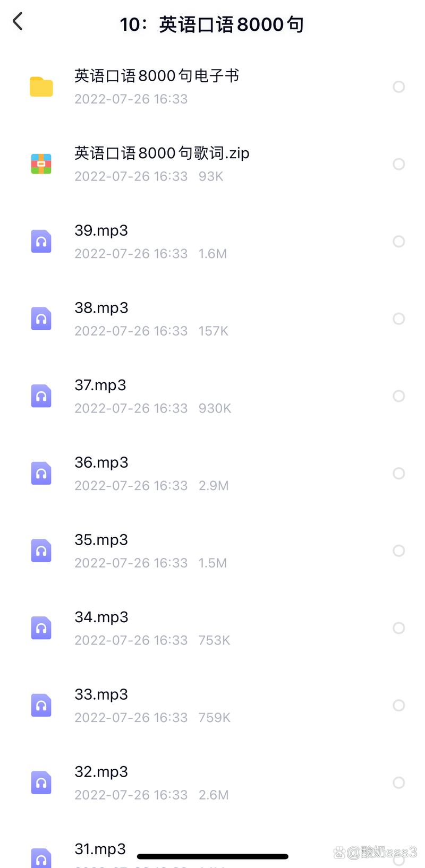Check the selection circle for 33.mp3
The width and height of the screenshot is (425, 868).
pyautogui.click(x=398, y=705)
